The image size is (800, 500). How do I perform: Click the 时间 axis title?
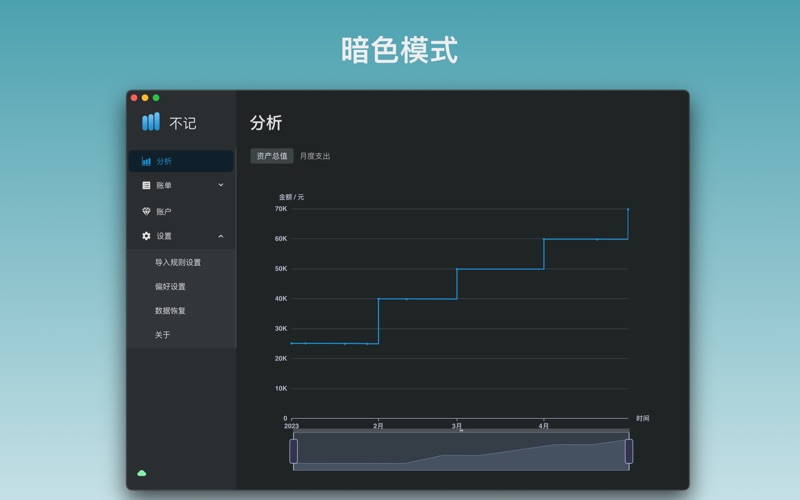(643, 418)
